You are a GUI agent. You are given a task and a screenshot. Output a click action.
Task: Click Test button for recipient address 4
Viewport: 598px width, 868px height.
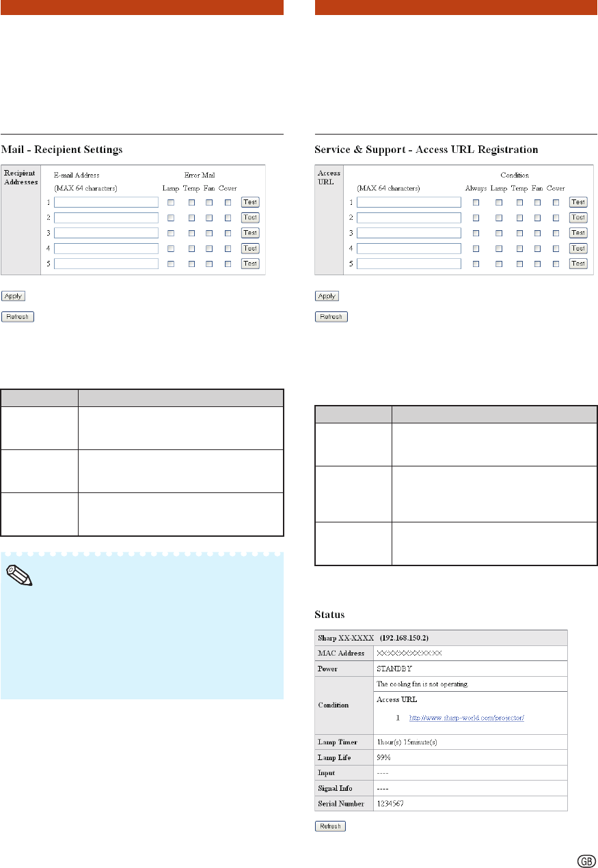pos(251,248)
